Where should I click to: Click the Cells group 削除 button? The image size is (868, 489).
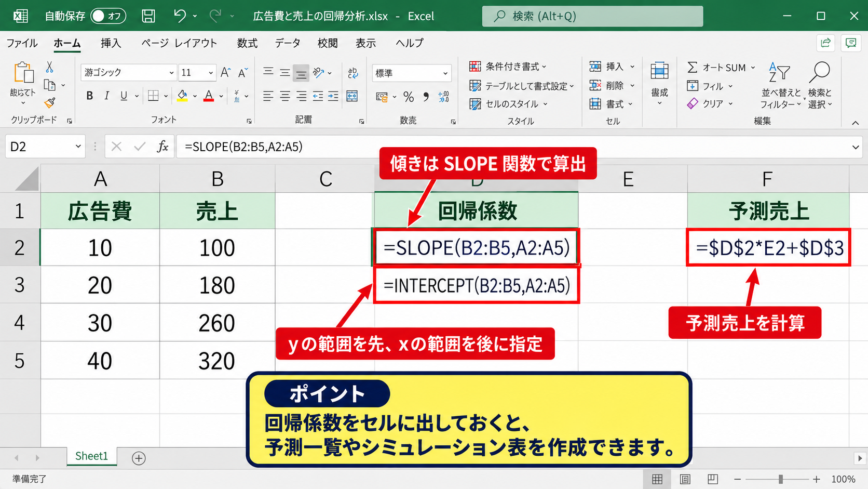point(612,85)
